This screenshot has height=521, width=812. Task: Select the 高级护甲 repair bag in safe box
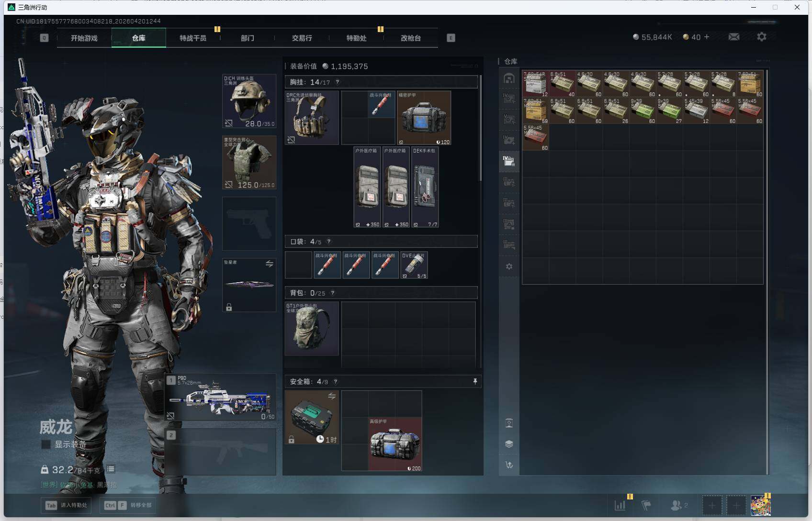(395, 444)
